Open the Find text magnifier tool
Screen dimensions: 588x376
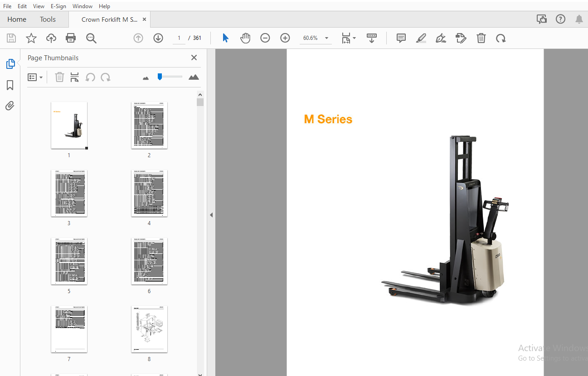pyautogui.click(x=91, y=38)
